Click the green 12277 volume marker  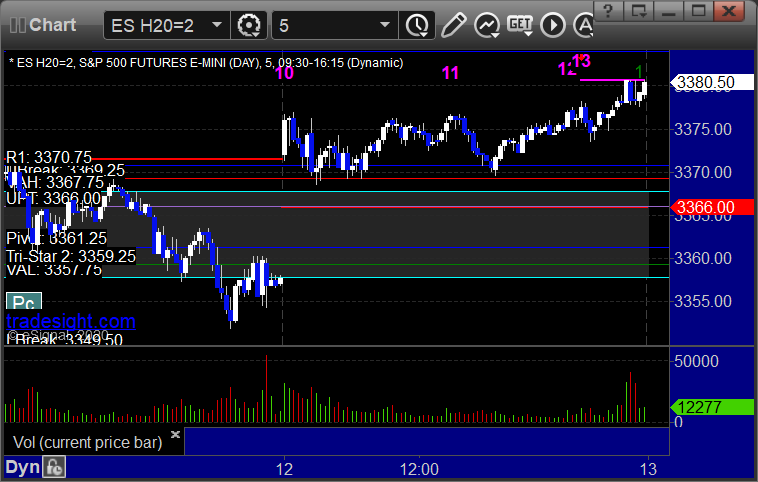coord(712,407)
